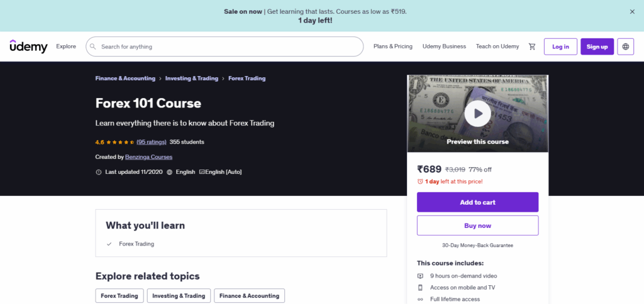
Task: Click the Sign up button
Action: click(x=597, y=46)
